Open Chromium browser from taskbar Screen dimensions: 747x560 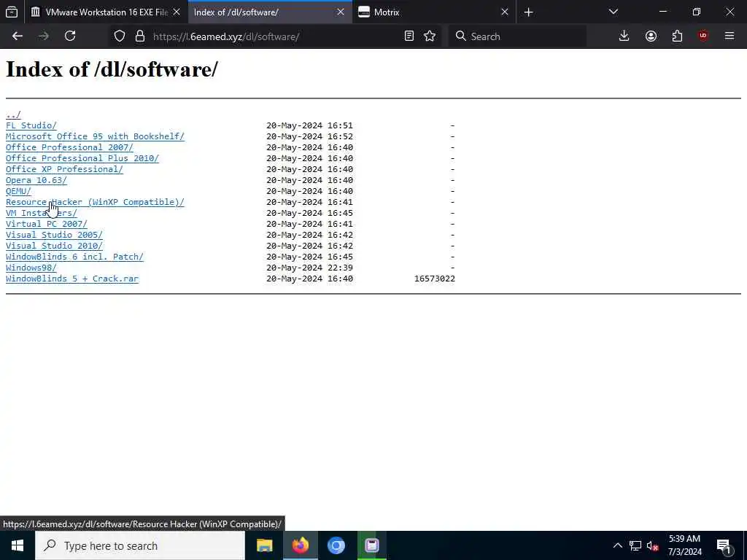[x=336, y=545]
